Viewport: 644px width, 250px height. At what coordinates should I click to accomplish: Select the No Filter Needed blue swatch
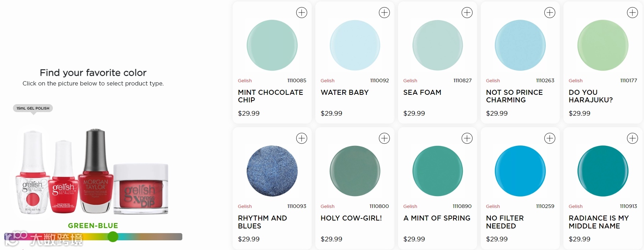(x=520, y=171)
